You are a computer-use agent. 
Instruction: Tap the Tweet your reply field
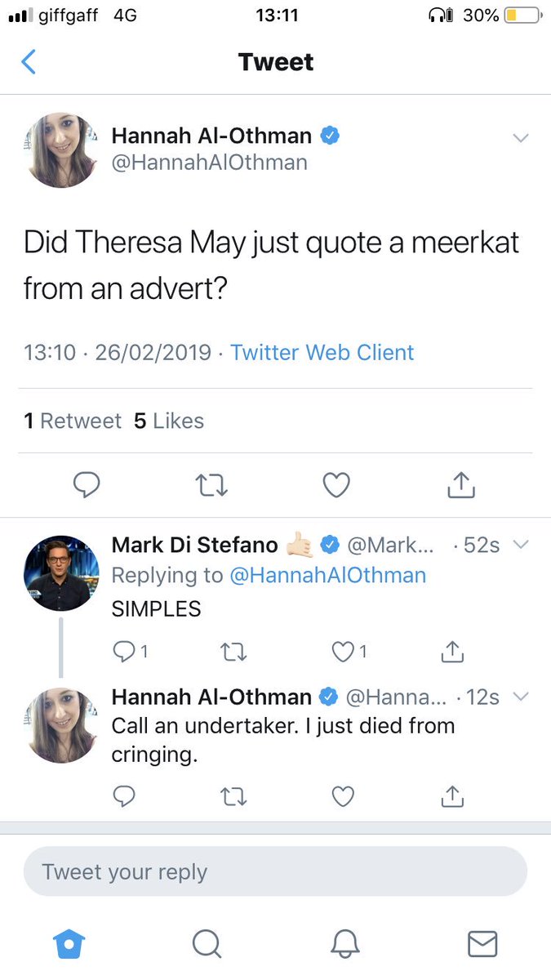tap(275, 871)
